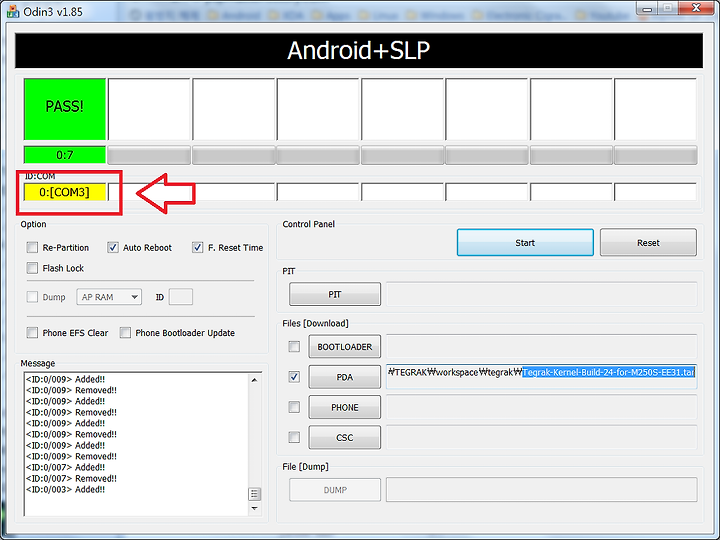Click the PDA file path field
The width and height of the screenshot is (720, 540).
coord(541,377)
